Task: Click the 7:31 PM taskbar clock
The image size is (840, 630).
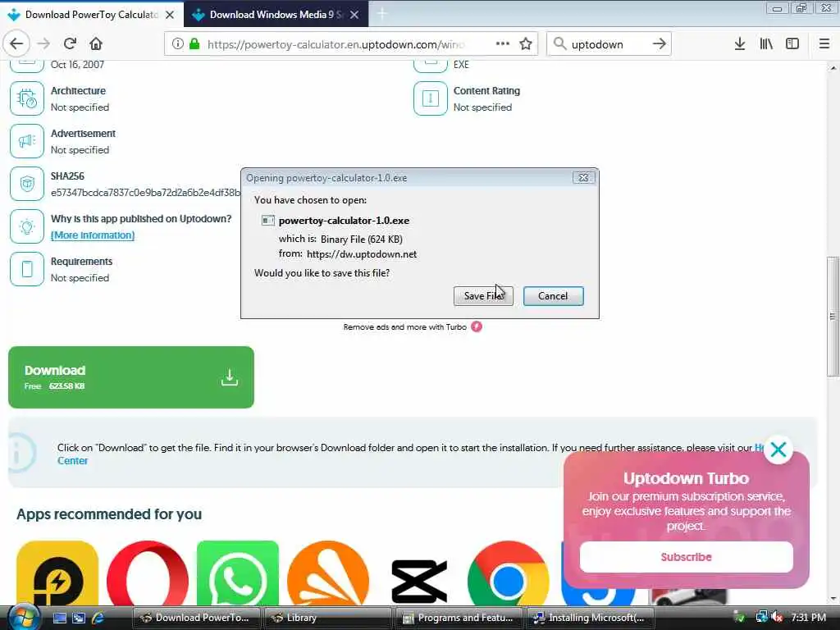Action: (x=808, y=618)
